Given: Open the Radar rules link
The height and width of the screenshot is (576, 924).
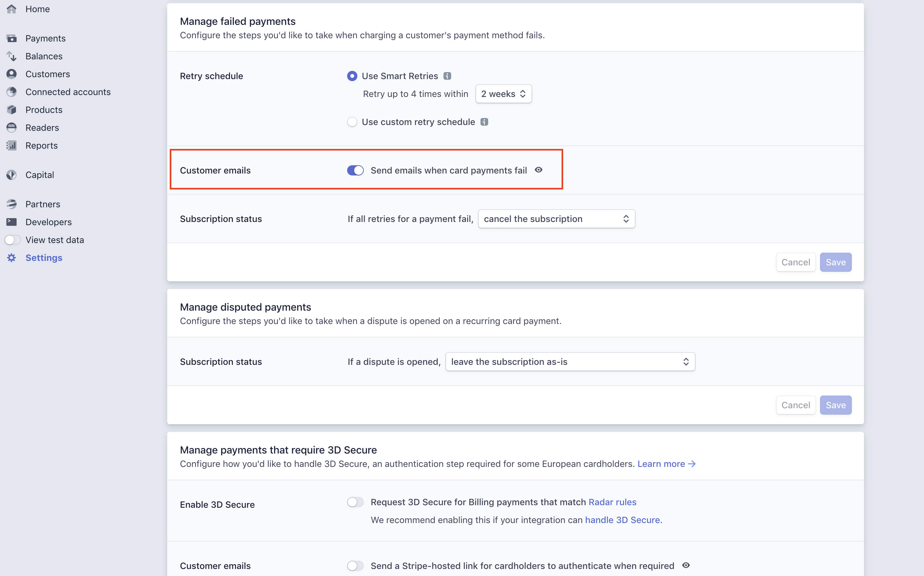Looking at the screenshot, I should 612,502.
